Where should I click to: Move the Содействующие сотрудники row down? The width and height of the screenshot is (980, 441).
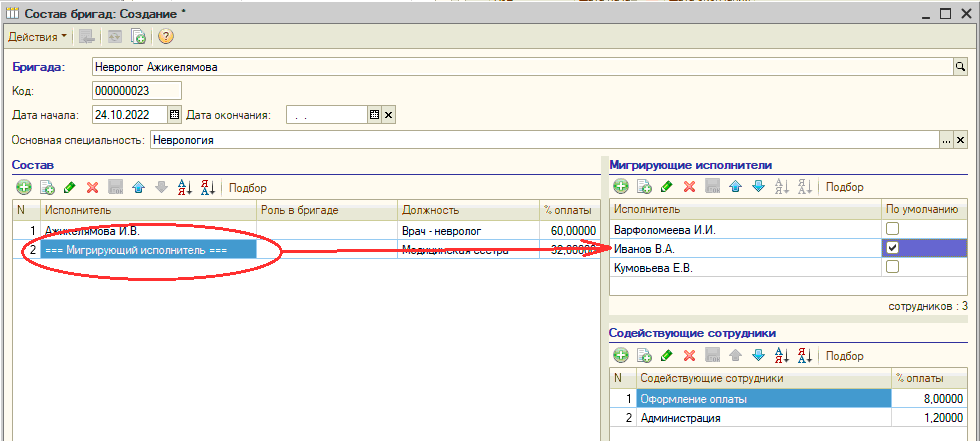758,355
